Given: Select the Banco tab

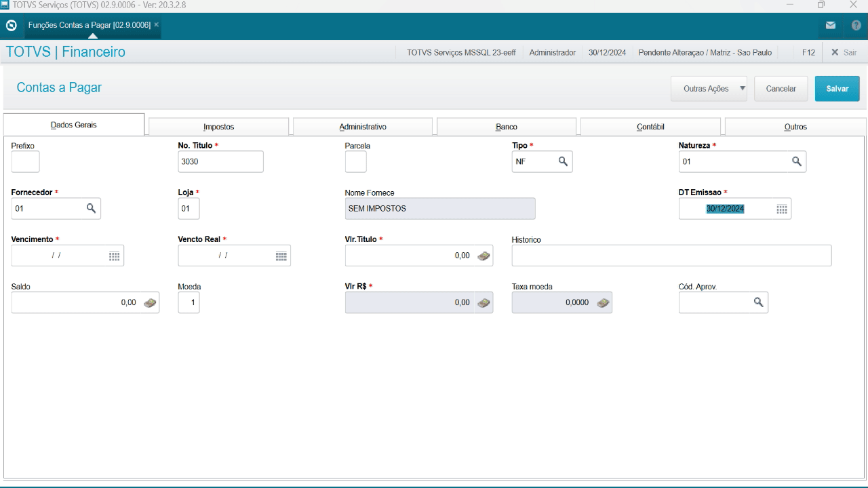Looking at the screenshot, I should pyautogui.click(x=507, y=127).
